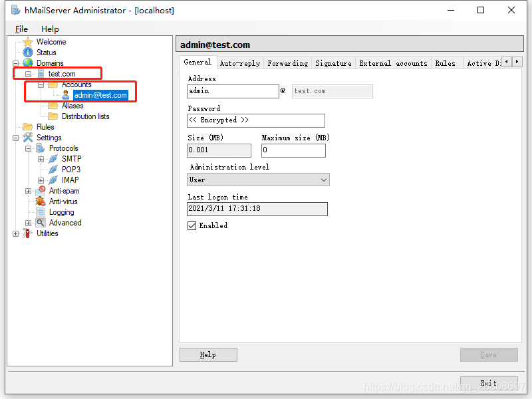Switch to the Signature tab
Screen dimensions: 532x399
point(333,63)
